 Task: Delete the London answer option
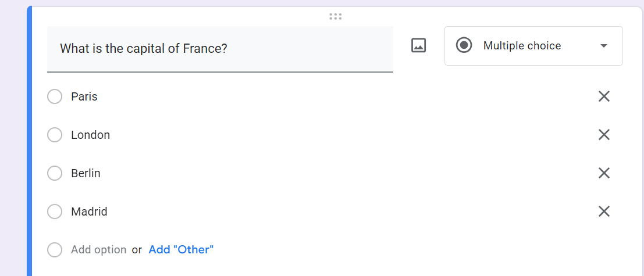coord(604,135)
